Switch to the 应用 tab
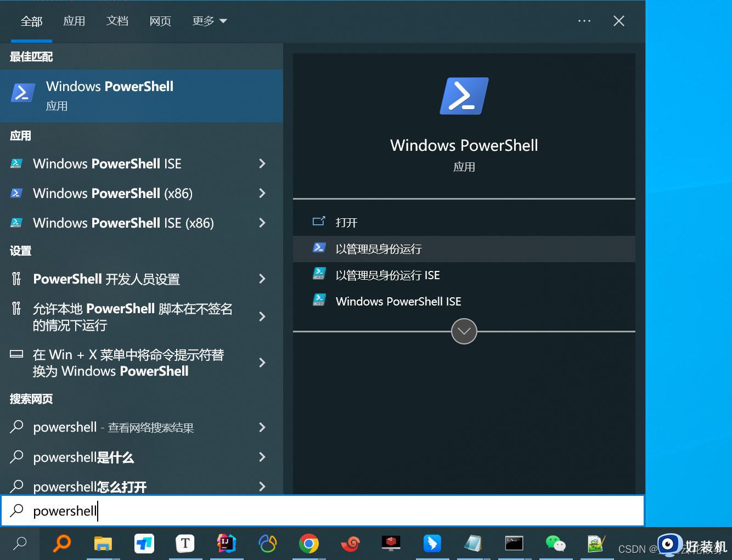The width and height of the screenshot is (732, 560). 74,21
